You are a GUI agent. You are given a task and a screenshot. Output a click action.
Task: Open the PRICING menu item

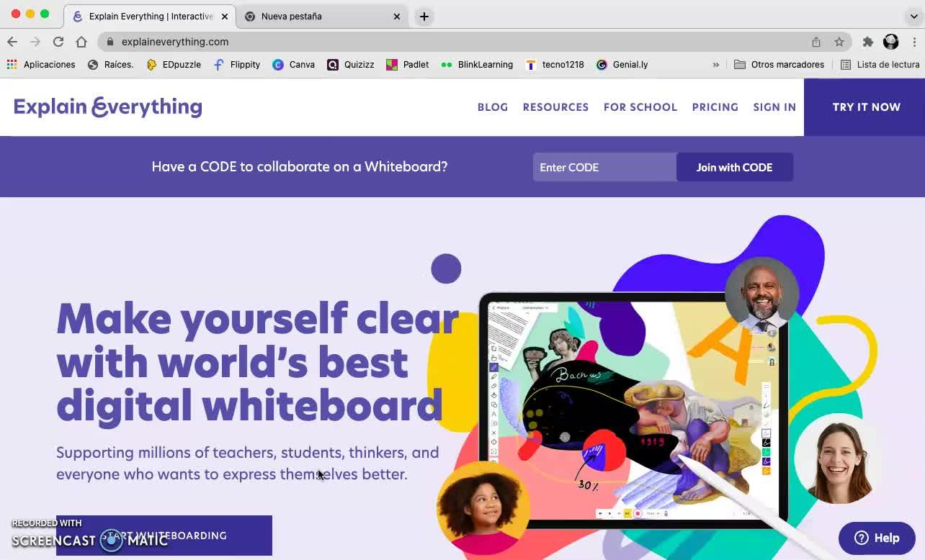715,107
